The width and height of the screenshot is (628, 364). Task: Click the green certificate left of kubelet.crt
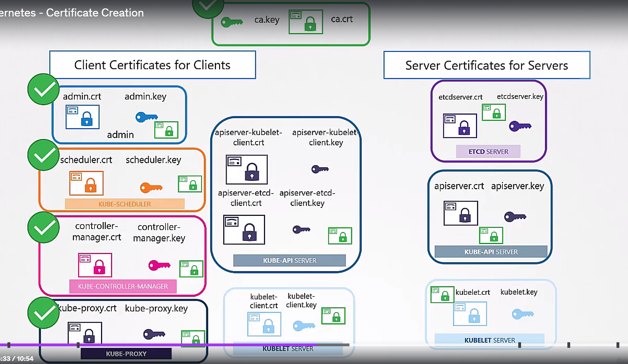click(x=442, y=294)
